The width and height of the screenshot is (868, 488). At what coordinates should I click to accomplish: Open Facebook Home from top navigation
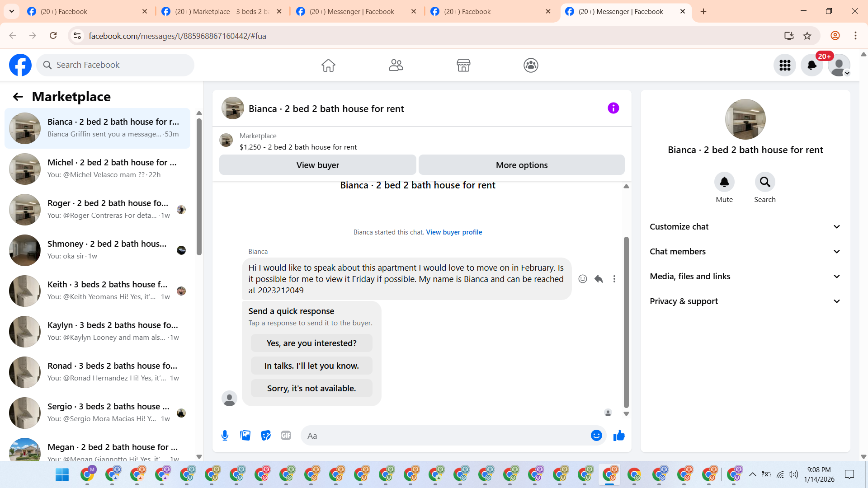click(328, 66)
